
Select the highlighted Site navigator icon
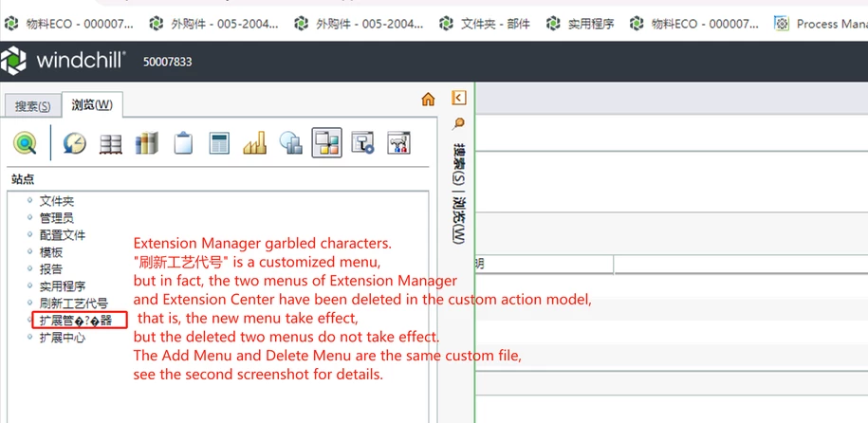click(x=326, y=143)
